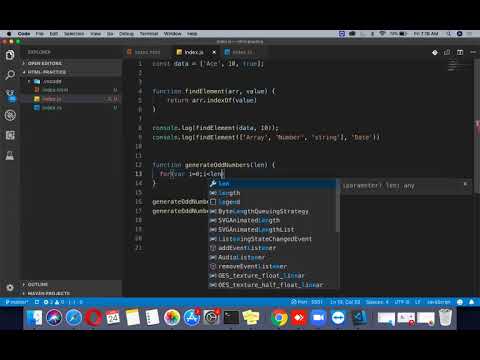Open Terminal from the Dock
480x360 pixels.
231,317
